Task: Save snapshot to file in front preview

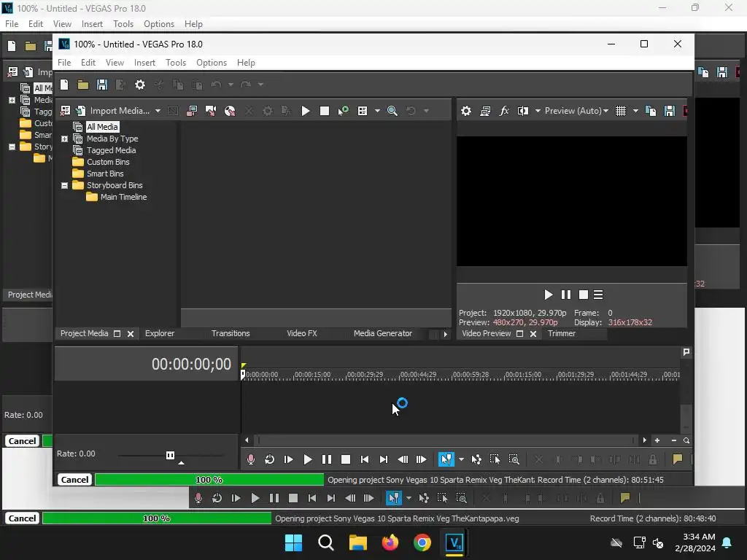Action: [670, 111]
